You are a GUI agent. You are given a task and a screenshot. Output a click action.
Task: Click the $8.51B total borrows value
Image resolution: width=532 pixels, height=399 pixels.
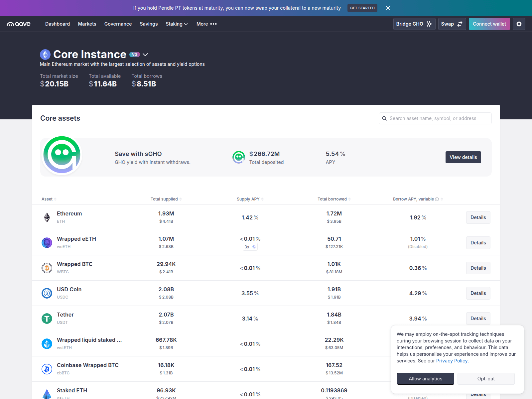tap(144, 84)
